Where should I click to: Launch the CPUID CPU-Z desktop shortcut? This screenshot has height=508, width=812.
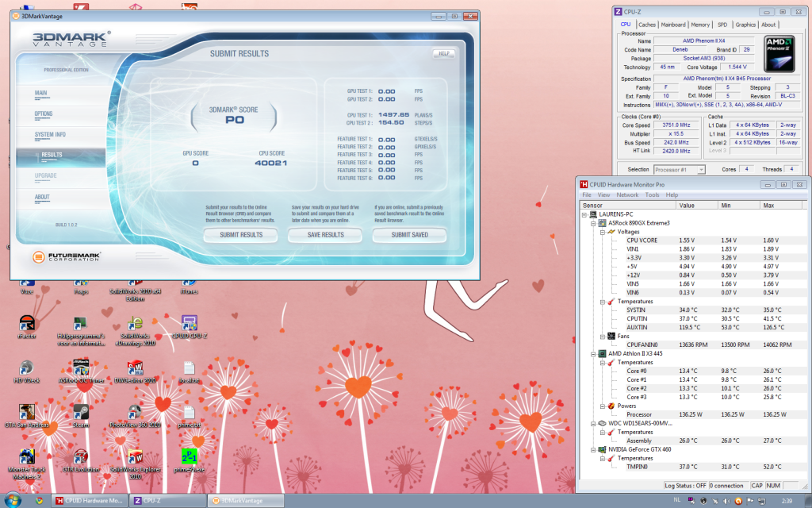pyautogui.click(x=189, y=326)
